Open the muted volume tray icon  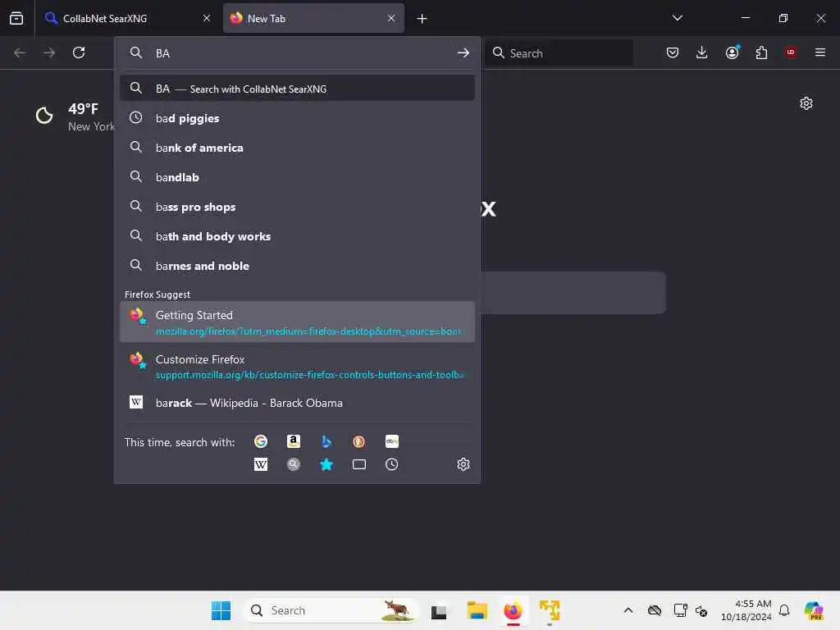pyautogui.click(x=701, y=610)
